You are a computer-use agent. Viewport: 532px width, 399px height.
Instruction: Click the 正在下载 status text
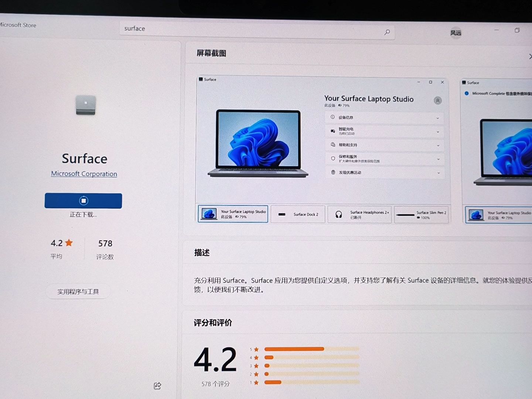click(x=83, y=215)
